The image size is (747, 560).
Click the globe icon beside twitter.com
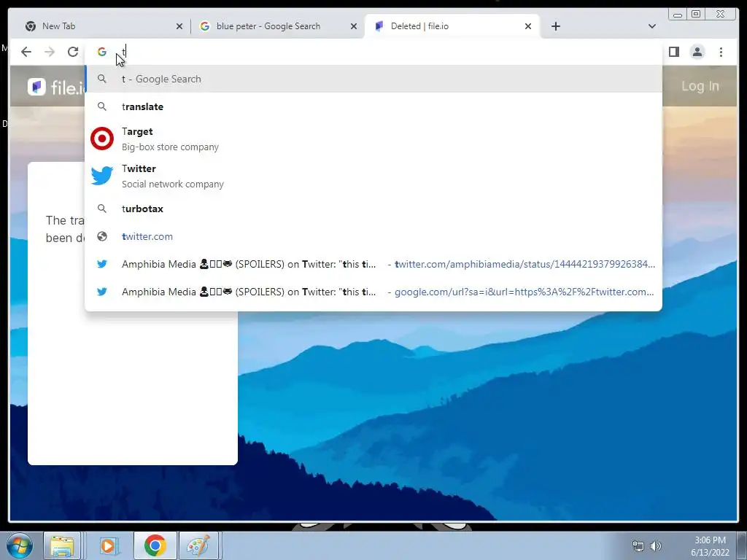click(x=102, y=236)
